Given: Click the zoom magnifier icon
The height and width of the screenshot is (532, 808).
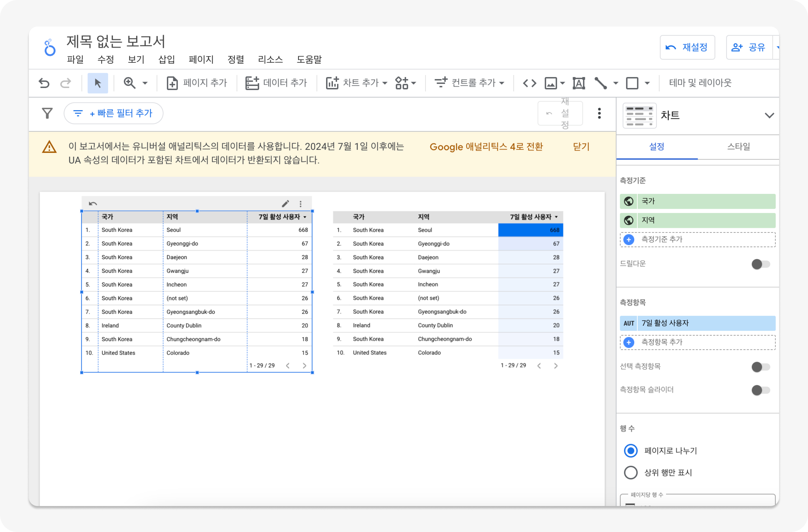Looking at the screenshot, I should coord(129,83).
